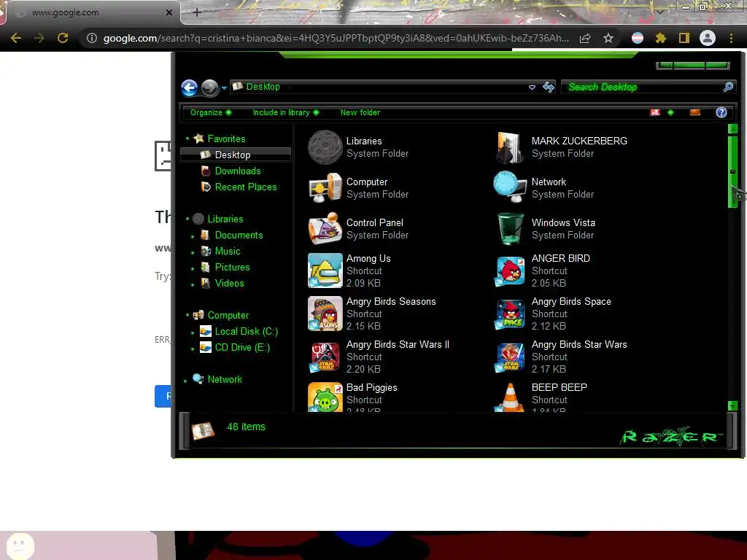Click the explorer Back arrow button
Viewport: 747px width, 560px height.
(190, 87)
